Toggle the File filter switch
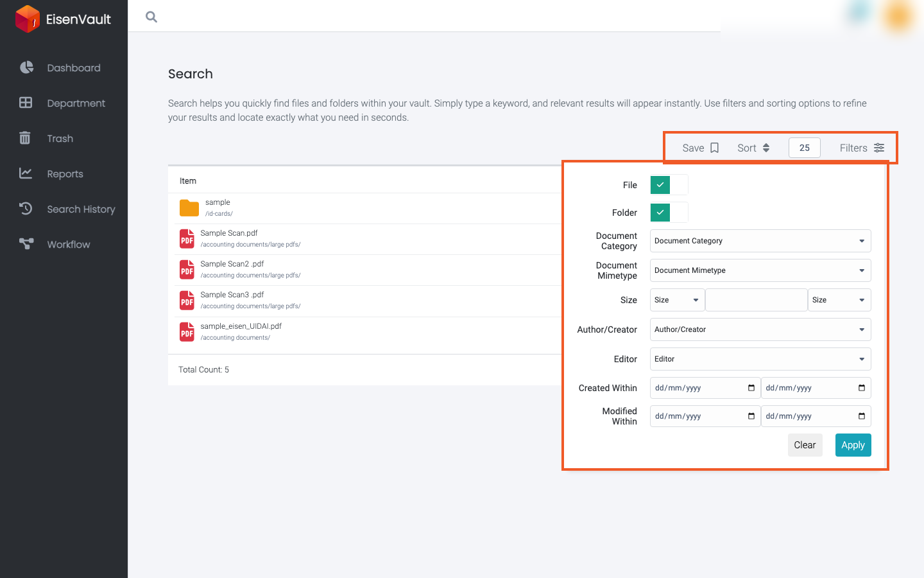This screenshot has width=924, height=578. (x=669, y=185)
